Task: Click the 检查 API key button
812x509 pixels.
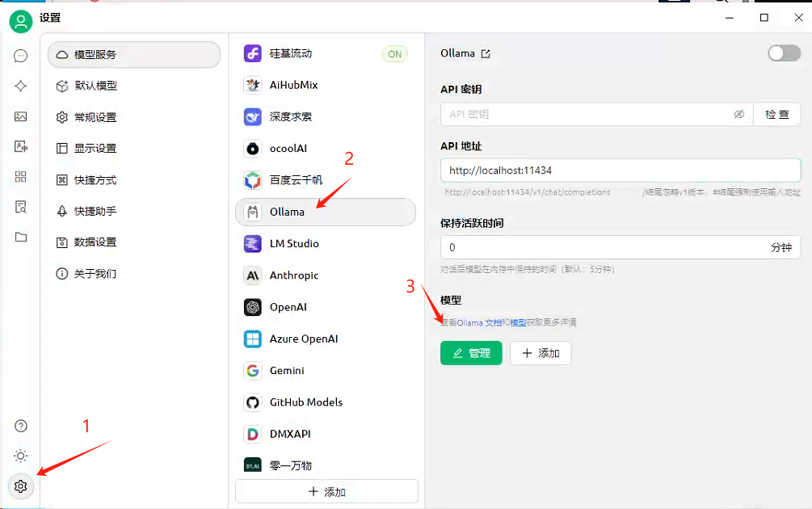Action: (776, 114)
